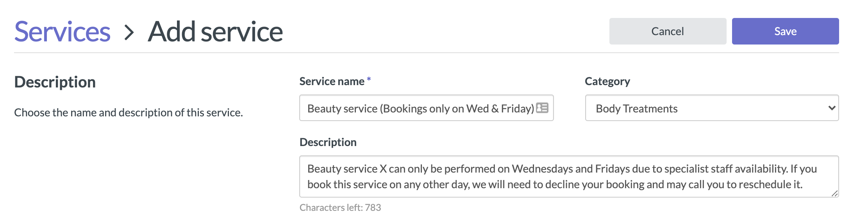This screenshot has width=868, height=221.
Task: Click the contact card autofill icon
Action: 542,108
